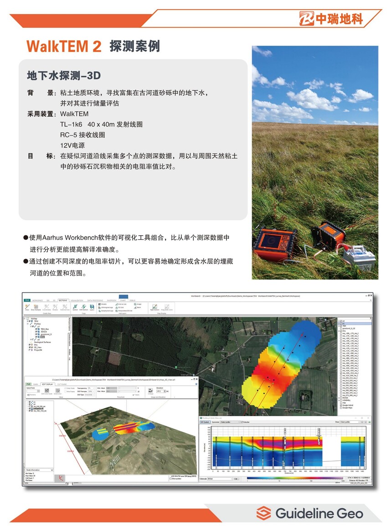
Task: Click Rename in the 3D viewer ribbon
Action: click(31, 395)
